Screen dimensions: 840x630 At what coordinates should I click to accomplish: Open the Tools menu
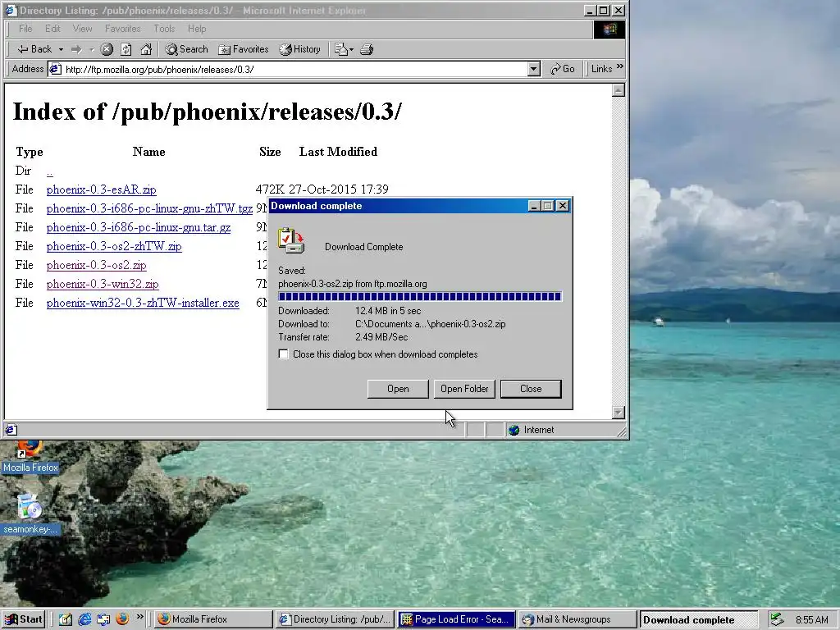164,29
